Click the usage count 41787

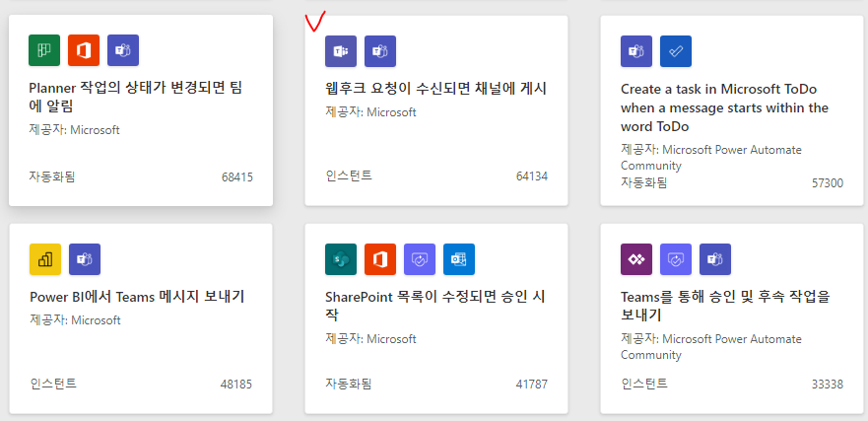point(532,384)
